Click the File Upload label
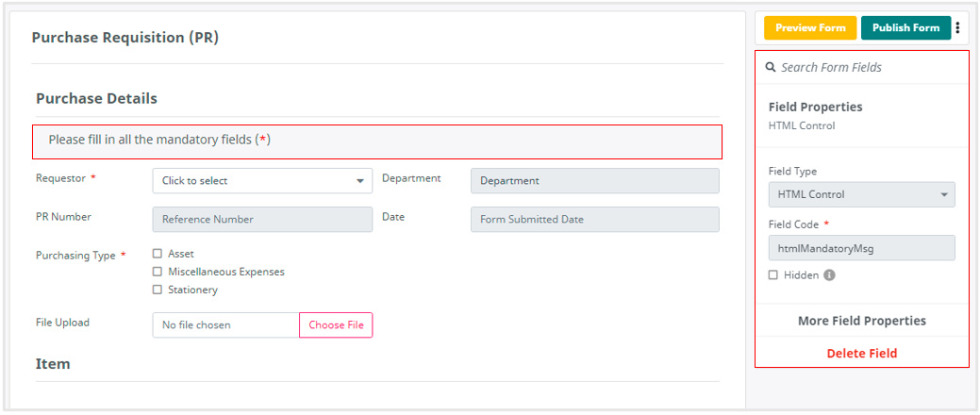The image size is (980, 415). coord(62,323)
